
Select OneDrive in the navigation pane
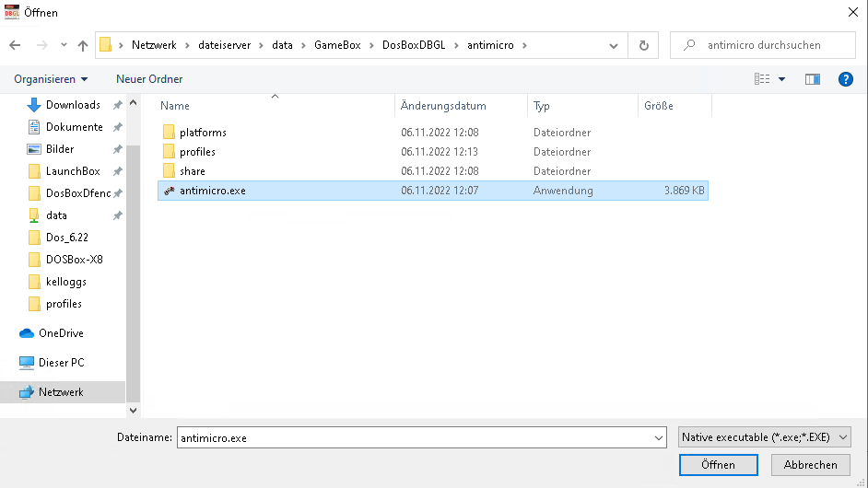pos(60,333)
